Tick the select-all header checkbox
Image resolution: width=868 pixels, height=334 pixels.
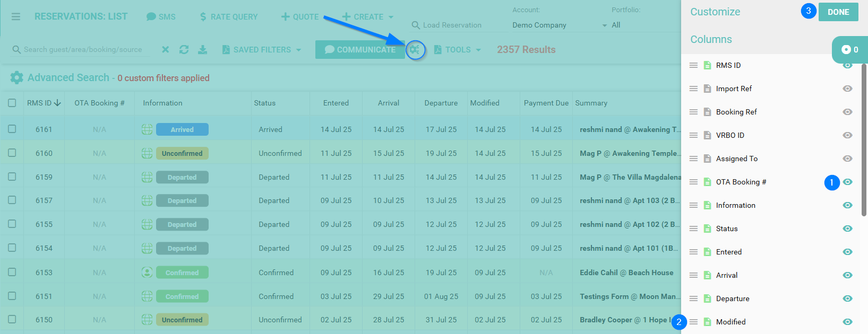[x=12, y=103]
